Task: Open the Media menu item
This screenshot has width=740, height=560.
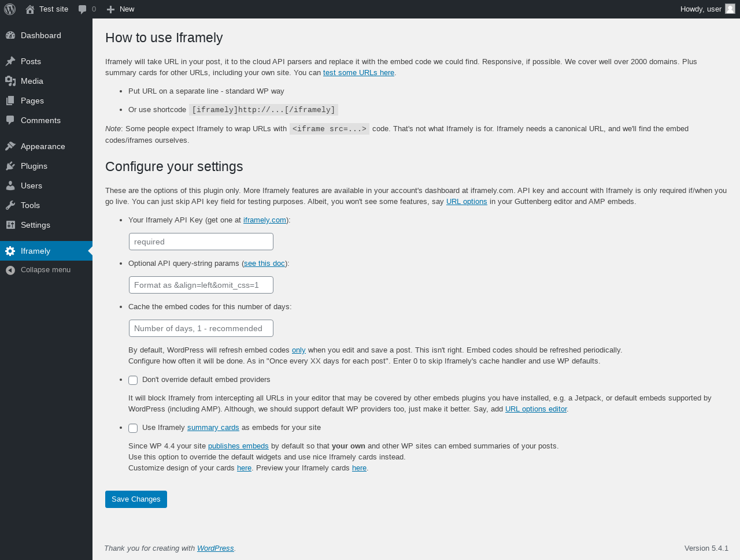Action: (32, 81)
